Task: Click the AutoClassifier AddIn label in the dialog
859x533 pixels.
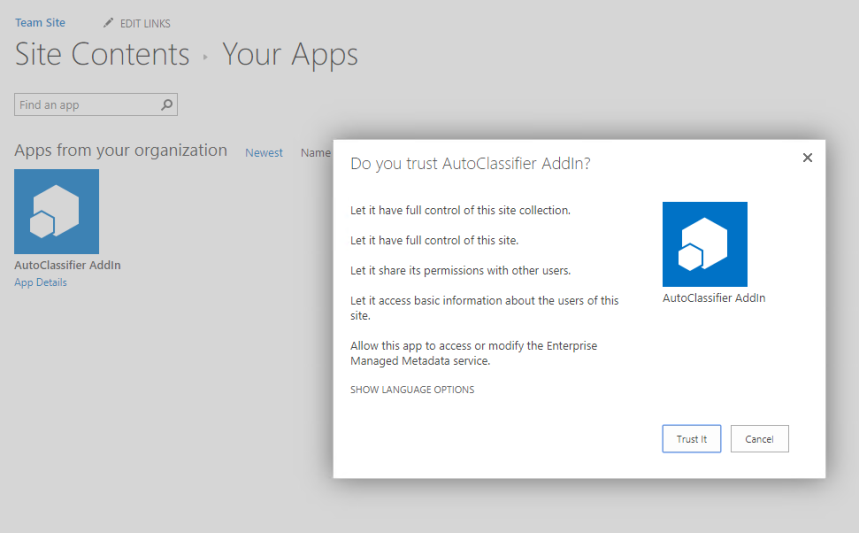Action: 713,298
